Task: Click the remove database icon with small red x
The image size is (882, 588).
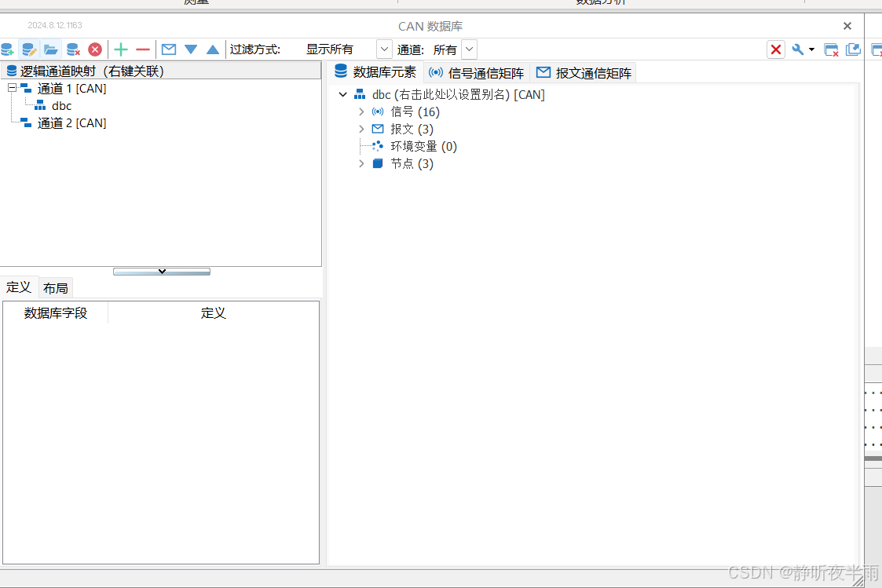Action: coord(73,49)
